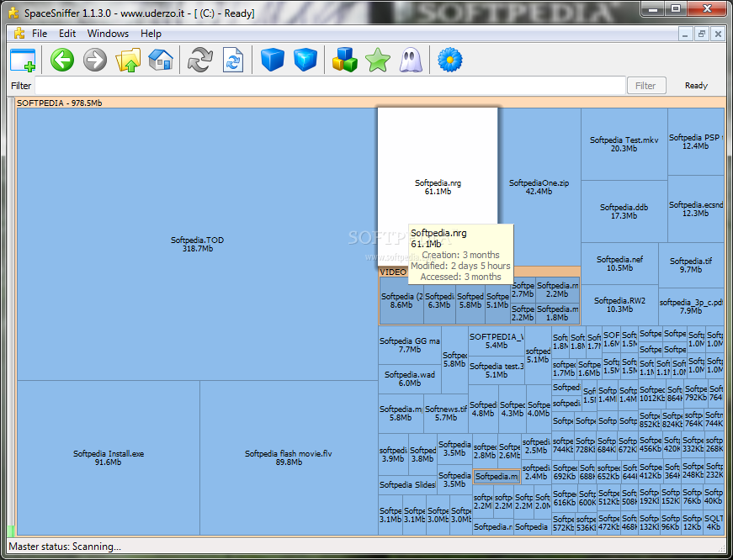
Task: Minimize the inner document window
Action: (686, 34)
